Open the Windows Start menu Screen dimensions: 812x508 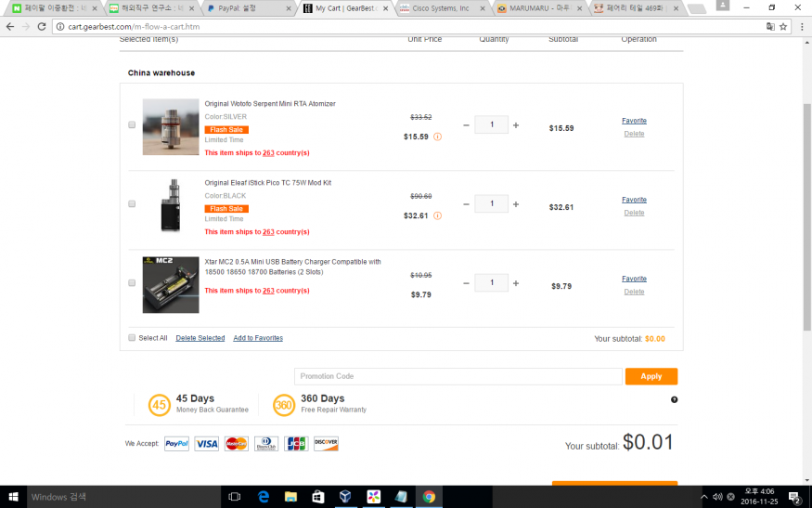tap(13, 497)
